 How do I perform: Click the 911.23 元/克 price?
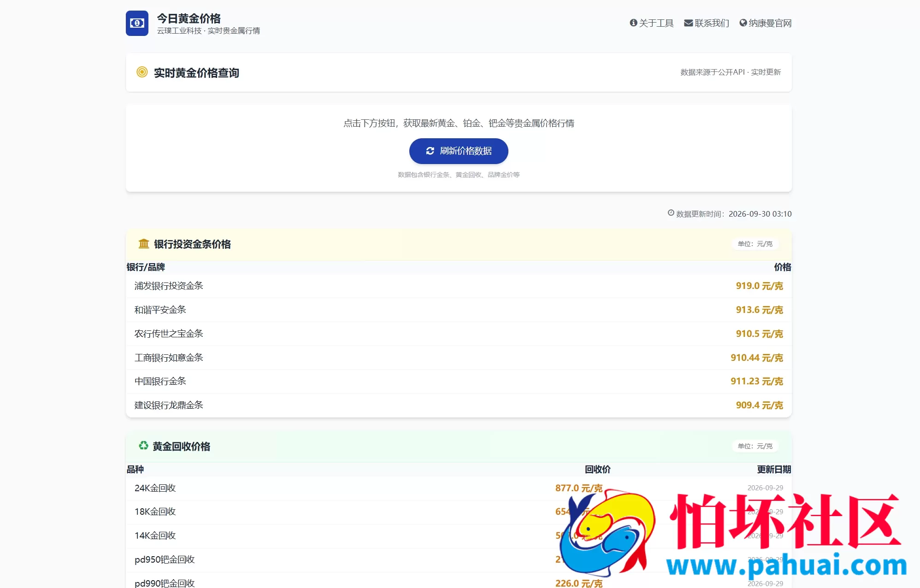(757, 382)
